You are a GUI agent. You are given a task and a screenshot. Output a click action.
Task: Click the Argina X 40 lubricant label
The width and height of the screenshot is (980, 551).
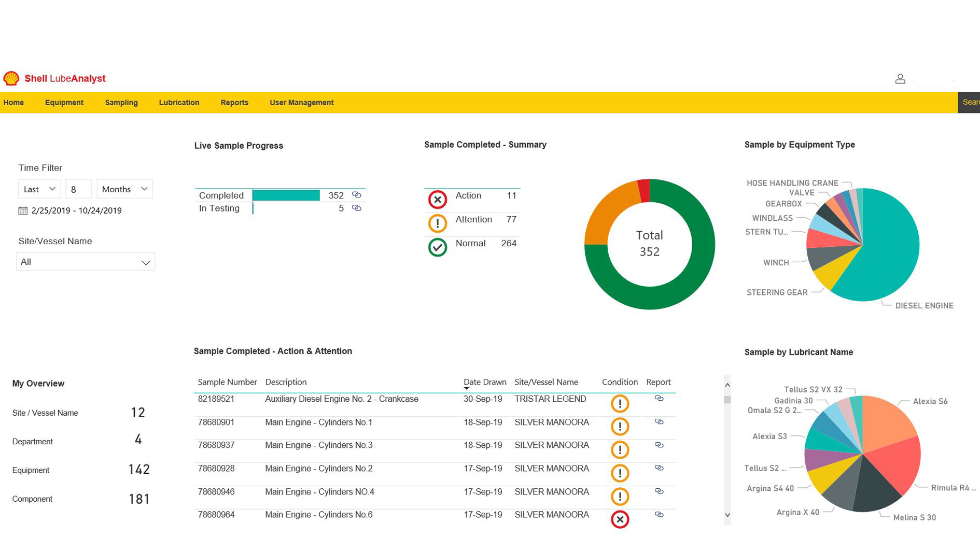pyautogui.click(x=798, y=512)
